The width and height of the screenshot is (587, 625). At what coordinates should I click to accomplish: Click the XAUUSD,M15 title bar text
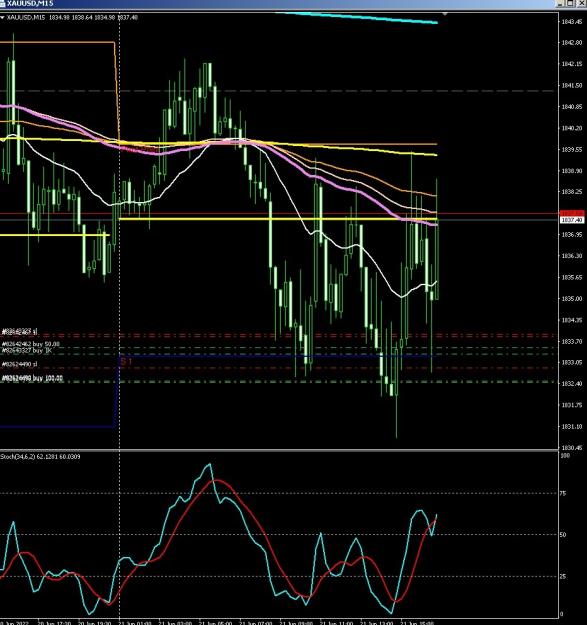[x=30, y=4]
